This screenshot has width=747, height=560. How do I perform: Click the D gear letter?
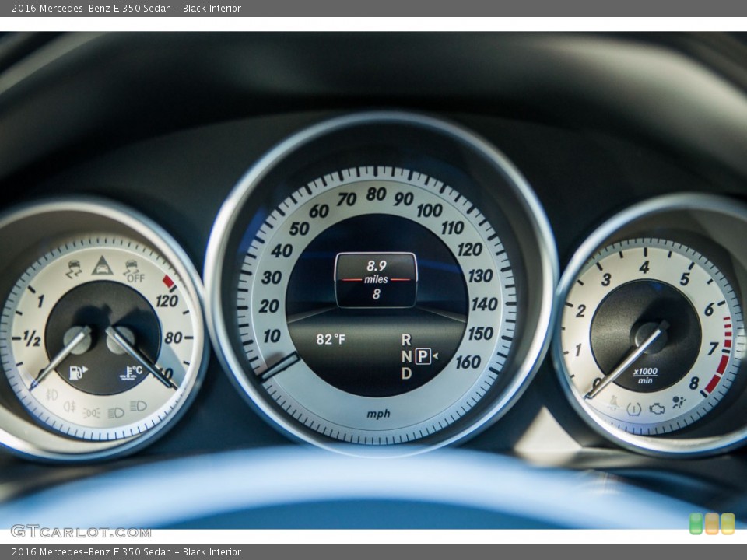click(x=406, y=373)
